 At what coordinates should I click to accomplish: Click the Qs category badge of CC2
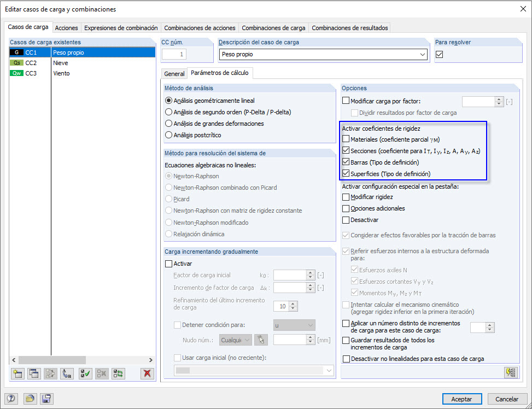(16, 63)
